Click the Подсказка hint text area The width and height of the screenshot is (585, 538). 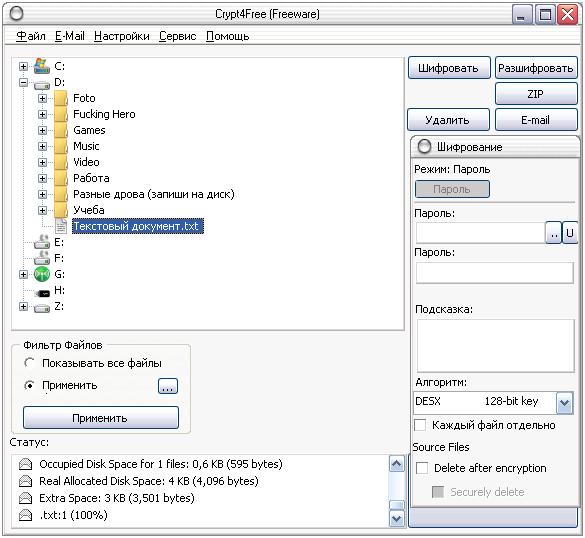click(x=495, y=345)
